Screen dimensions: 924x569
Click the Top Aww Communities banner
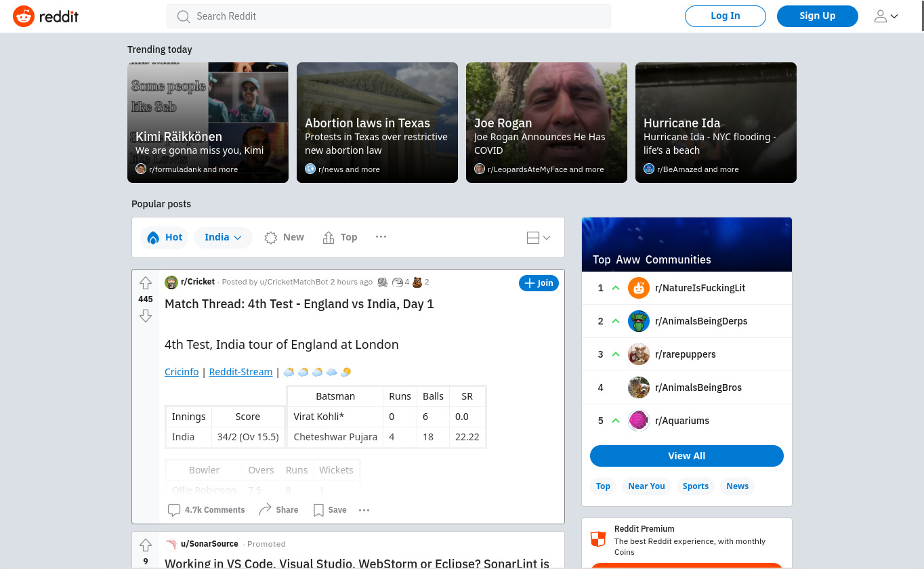687,245
